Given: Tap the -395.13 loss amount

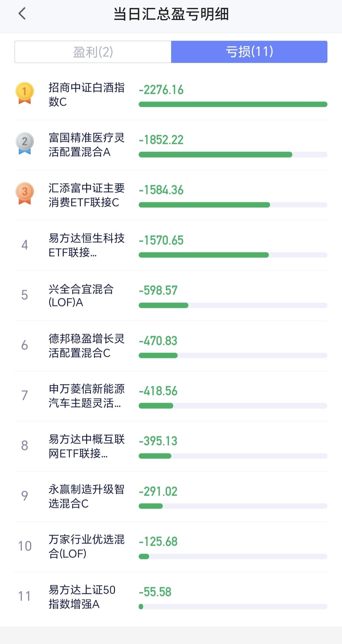Looking at the screenshot, I should click(158, 441).
